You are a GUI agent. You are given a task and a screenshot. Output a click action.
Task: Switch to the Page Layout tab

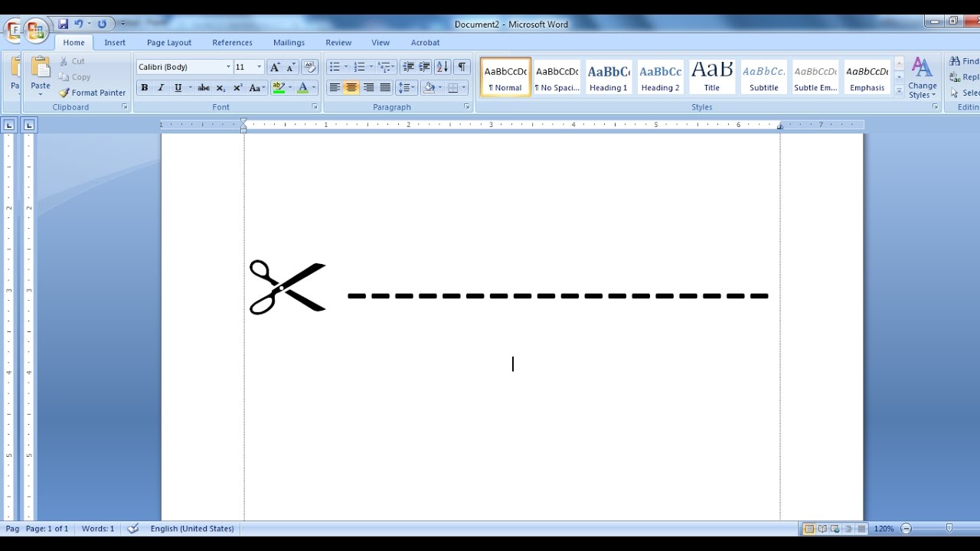(x=169, y=43)
